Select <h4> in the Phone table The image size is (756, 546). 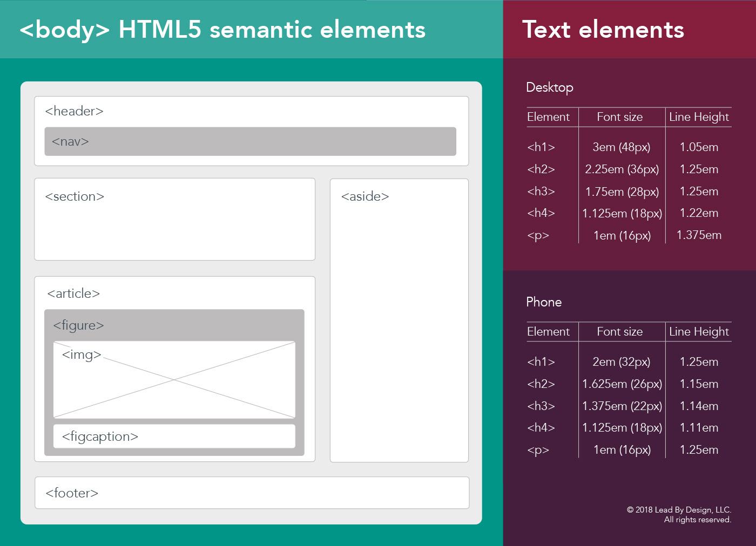coord(541,428)
